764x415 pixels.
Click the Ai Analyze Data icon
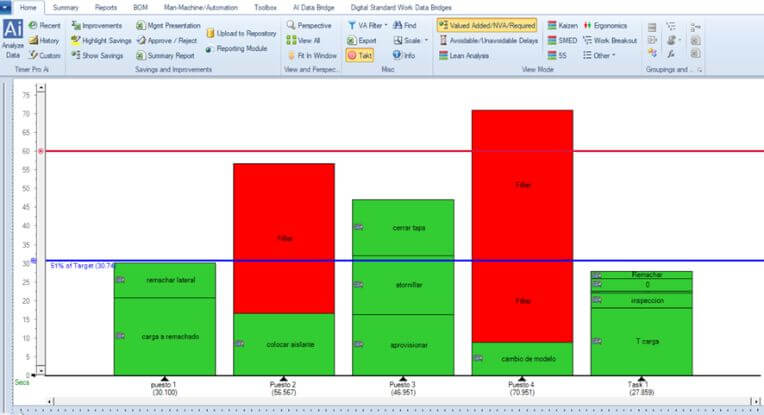pyautogui.click(x=13, y=39)
